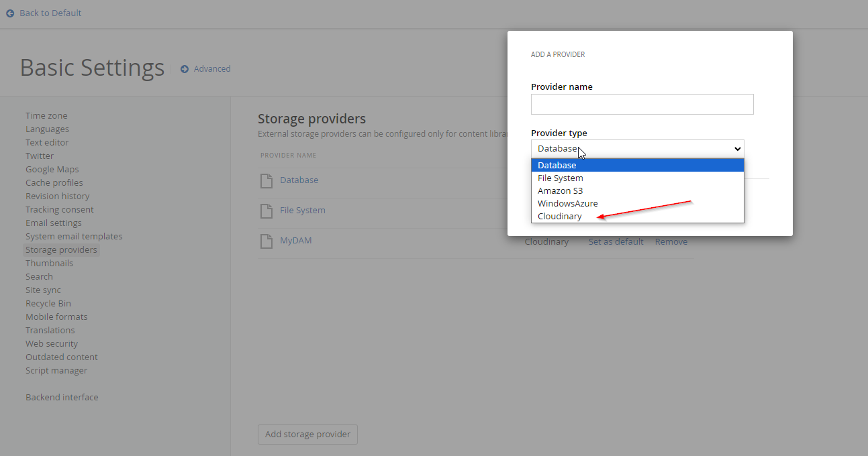Screen dimensions: 868x456
Task: Go to Languages settings
Action: coord(47,129)
